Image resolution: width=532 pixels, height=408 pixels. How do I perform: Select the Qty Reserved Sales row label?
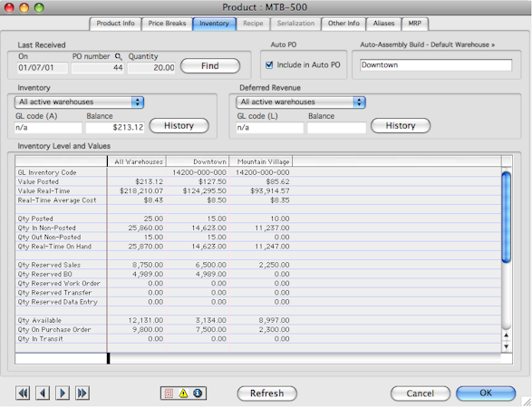pos(49,265)
